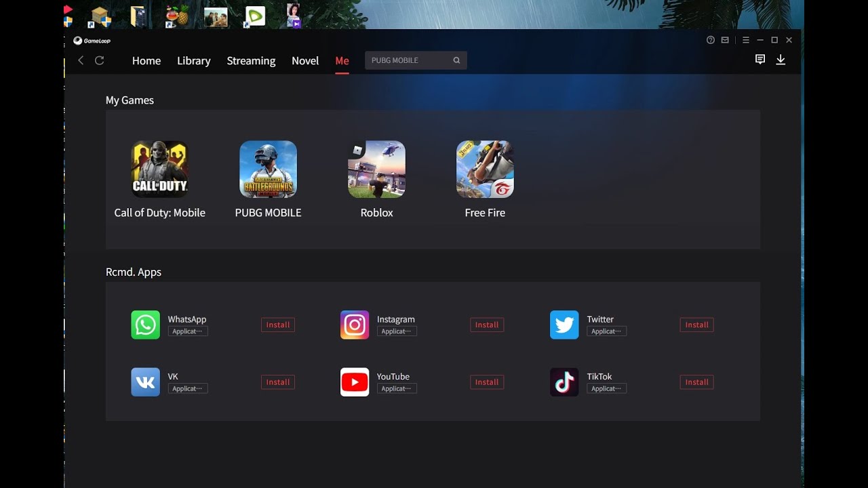Open the mail envelope icon in title bar
Viewport: 868px width, 488px height.
click(x=725, y=40)
